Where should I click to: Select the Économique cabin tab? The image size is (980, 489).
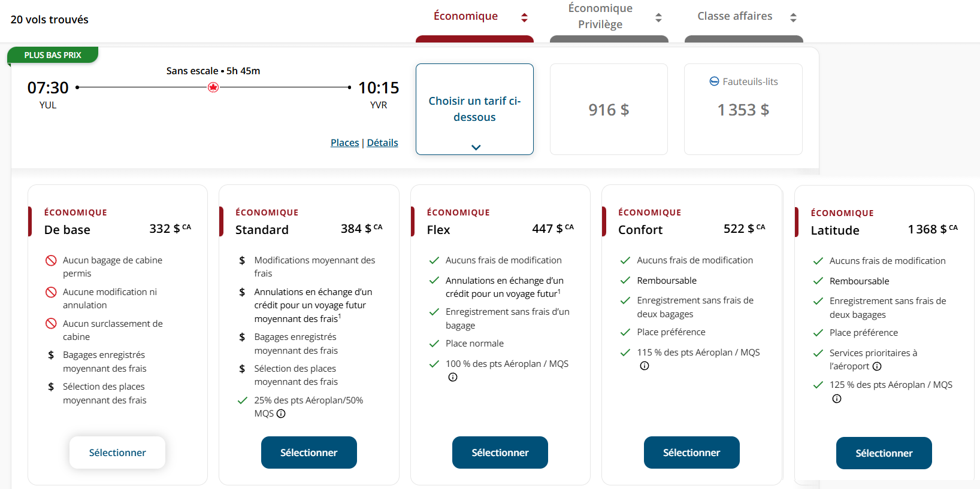466,16
